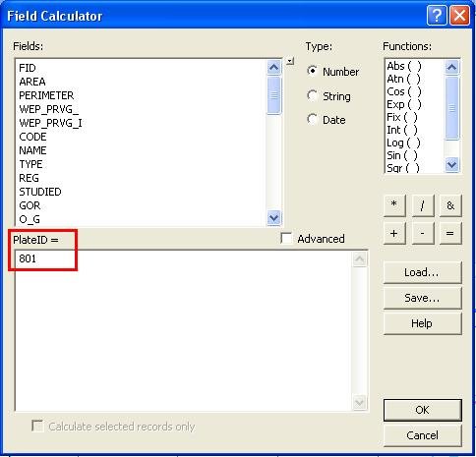The height and width of the screenshot is (457, 476).
Task: Click the divide operator button
Action: click(x=422, y=205)
